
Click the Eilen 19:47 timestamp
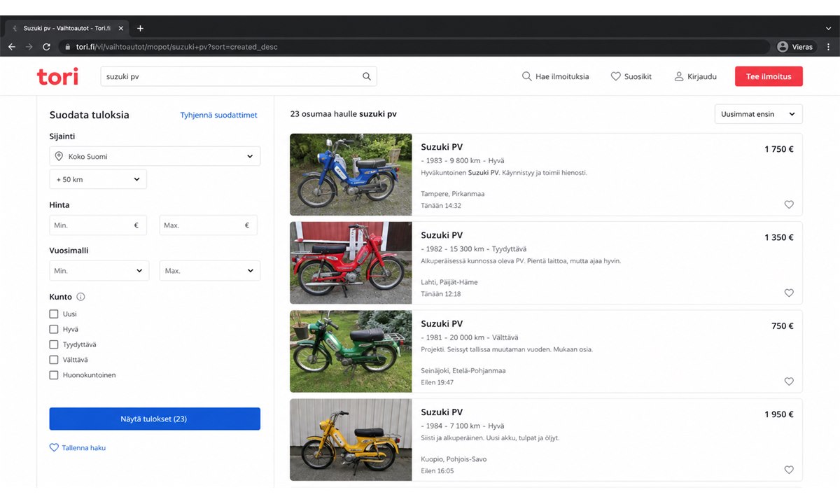437,382
